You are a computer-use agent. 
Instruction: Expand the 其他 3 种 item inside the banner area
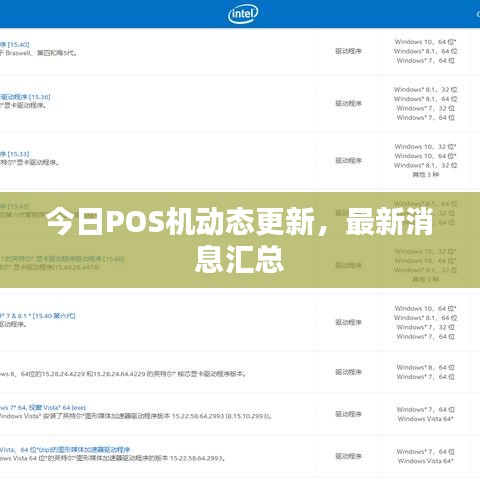pyautogui.click(x=426, y=279)
